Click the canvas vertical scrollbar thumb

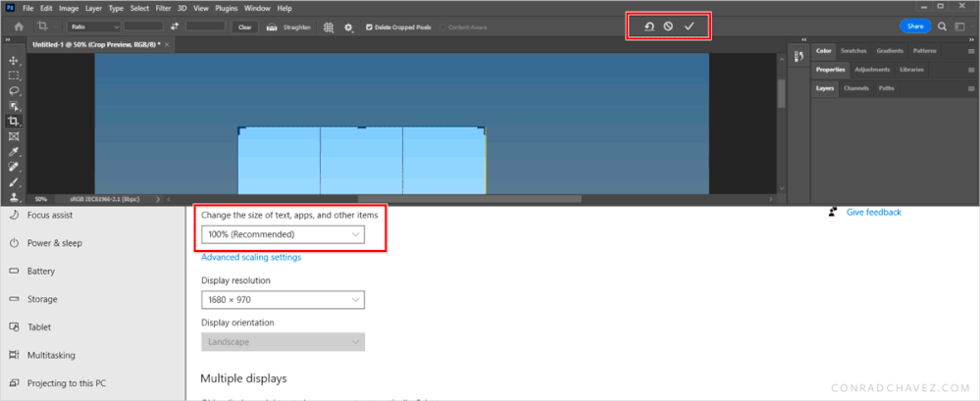(781, 94)
